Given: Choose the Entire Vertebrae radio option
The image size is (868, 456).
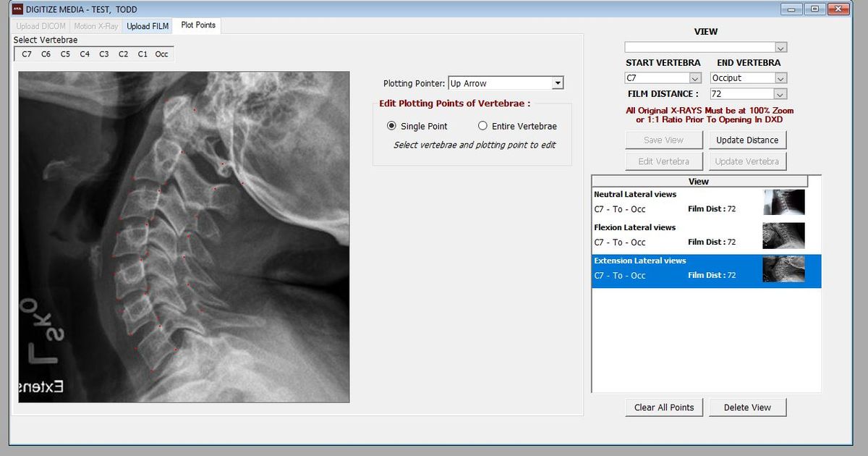Looking at the screenshot, I should click(483, 126).
